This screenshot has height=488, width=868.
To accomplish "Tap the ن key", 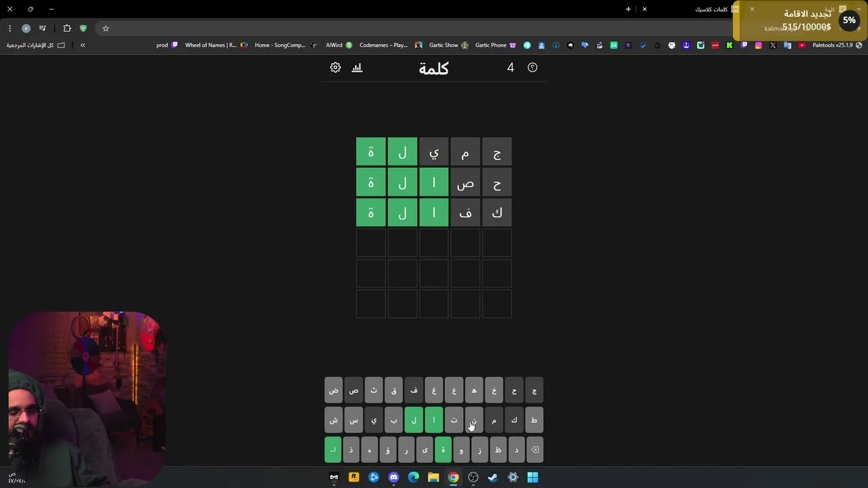I will coord(474,420).
